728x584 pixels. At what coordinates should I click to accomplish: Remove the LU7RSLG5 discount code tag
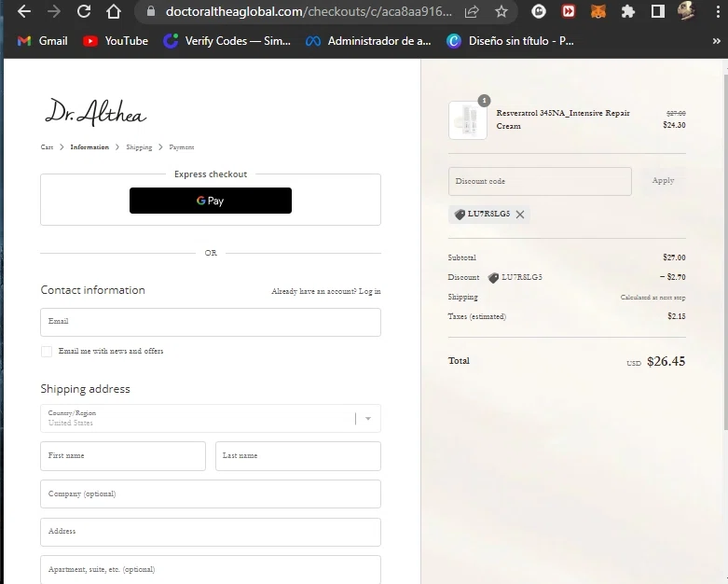tap(520, 215)
